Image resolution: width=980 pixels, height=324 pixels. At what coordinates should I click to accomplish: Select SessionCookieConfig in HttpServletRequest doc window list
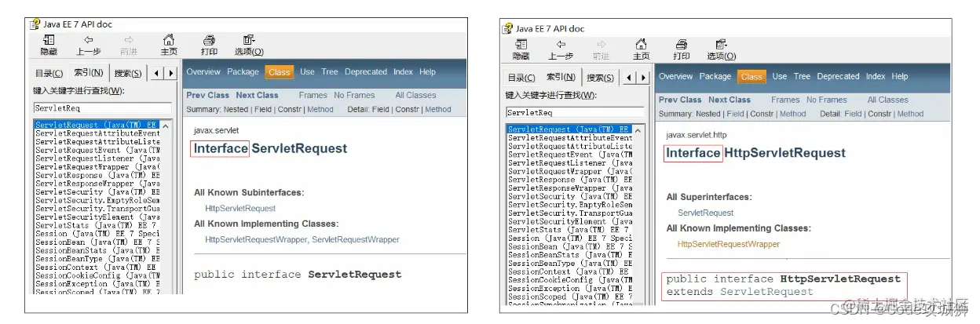570,280
